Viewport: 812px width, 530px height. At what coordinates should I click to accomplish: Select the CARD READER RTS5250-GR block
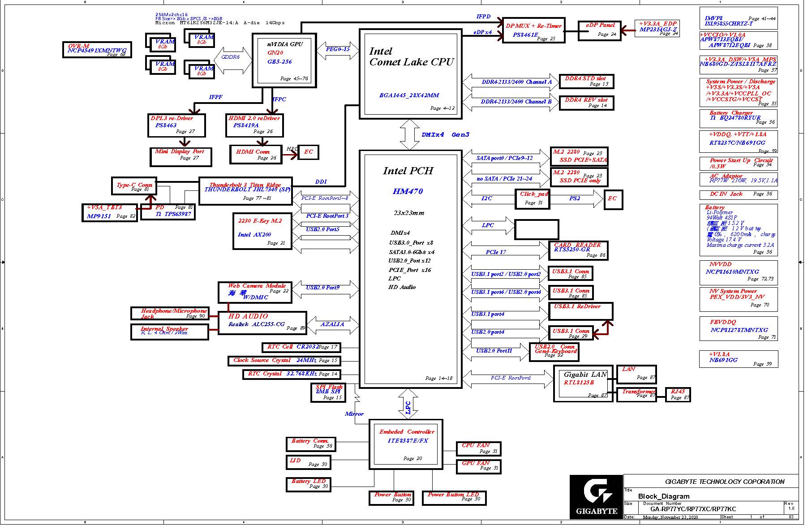pyautogui.click(x=578, y=251)
